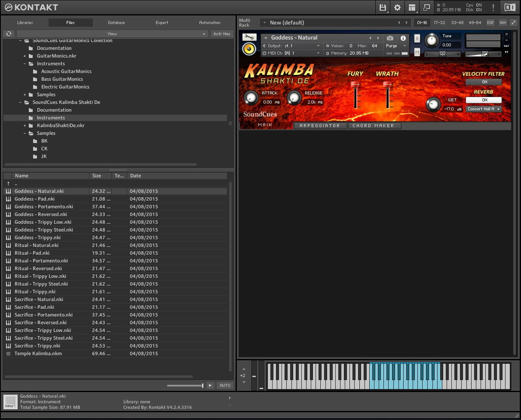Viewport: 521px width, 420px height.
Task: Click the preview volume slider
Action: coord(185,386)
